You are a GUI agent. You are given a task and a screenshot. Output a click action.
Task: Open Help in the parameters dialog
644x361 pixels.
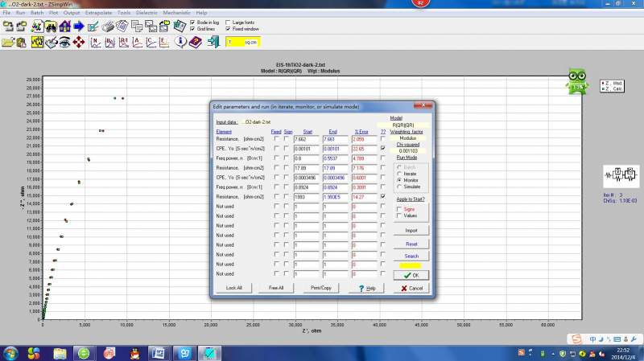click(x=366, y=288)
